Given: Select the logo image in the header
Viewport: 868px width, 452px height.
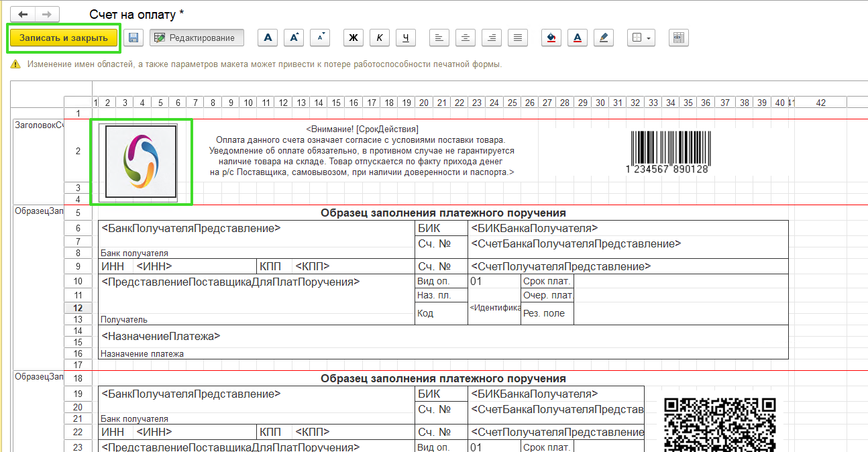Looking at the screenshot, I should point(141,161).
